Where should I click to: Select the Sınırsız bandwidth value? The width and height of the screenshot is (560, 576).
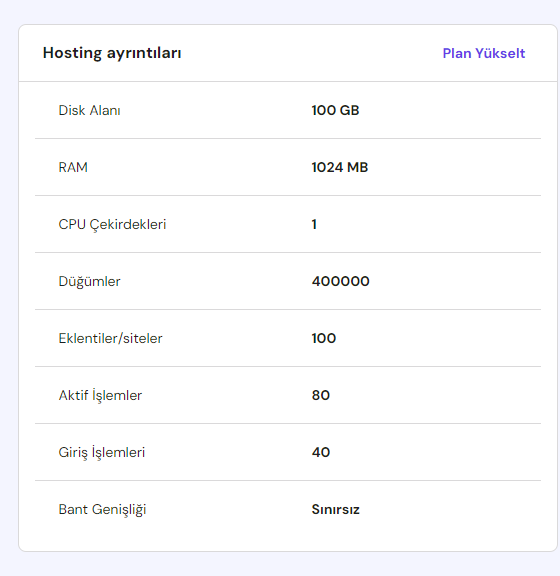click(x=335, y=510)
